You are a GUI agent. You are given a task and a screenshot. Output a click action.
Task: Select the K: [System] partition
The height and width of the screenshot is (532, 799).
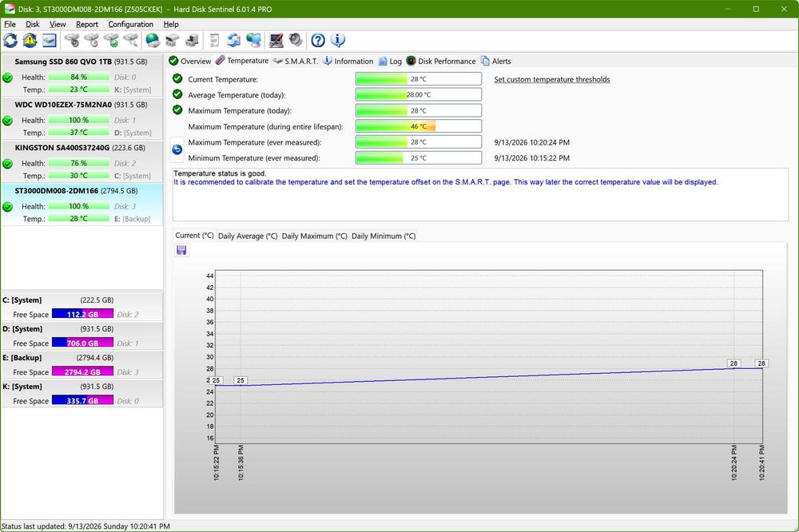click(81, 393)
